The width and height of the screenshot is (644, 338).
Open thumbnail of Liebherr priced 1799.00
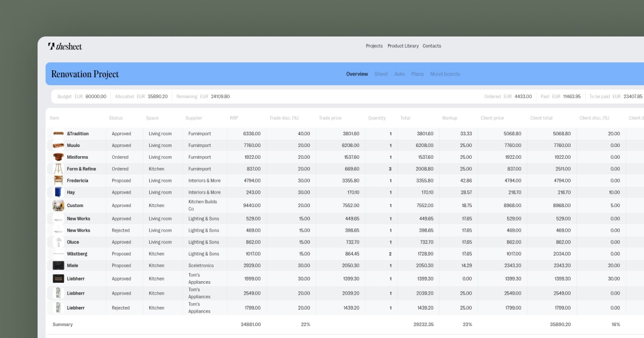[x=58, y=308]
